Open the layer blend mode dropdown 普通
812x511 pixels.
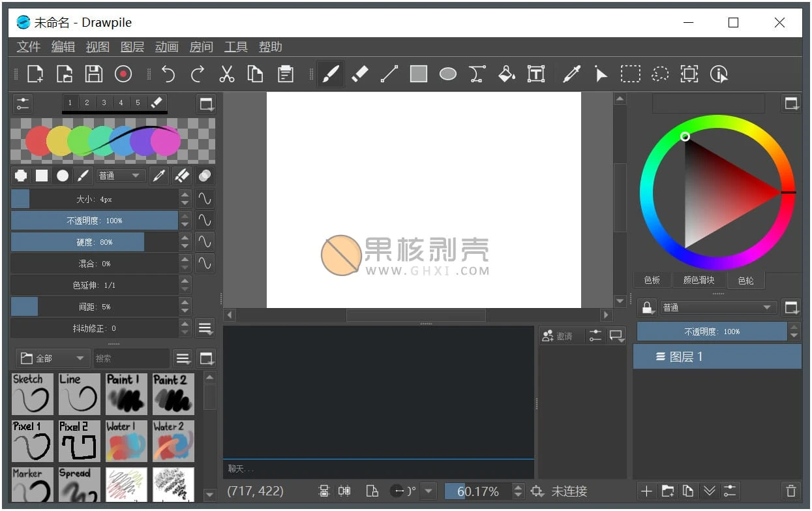click(x=718, y=307)
